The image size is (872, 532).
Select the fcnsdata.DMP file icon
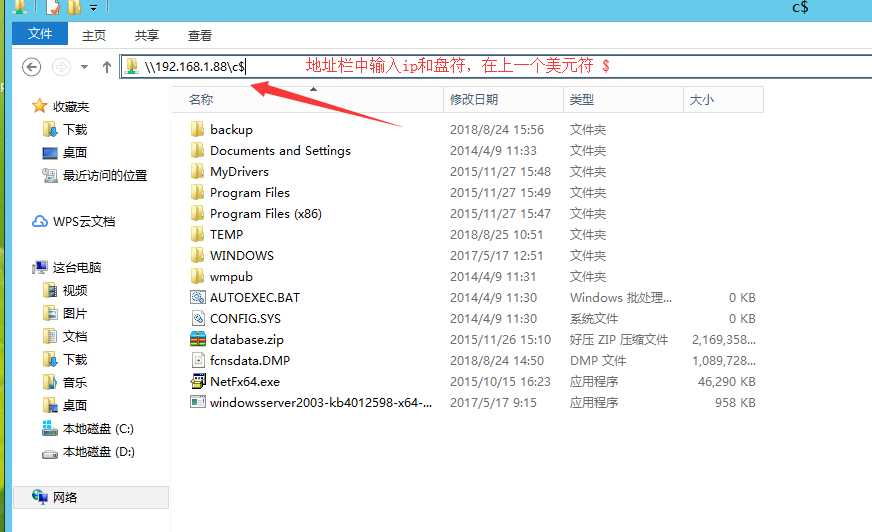(197, 360)
